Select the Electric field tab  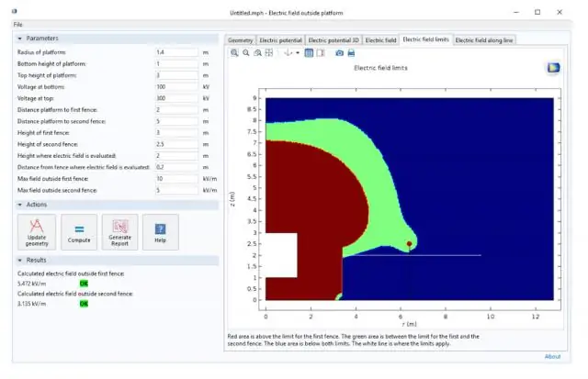[380, 40]
